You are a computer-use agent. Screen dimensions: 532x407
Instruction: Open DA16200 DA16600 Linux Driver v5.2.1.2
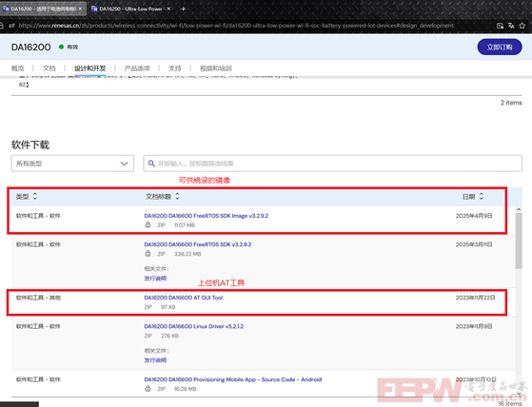click(194, 326)
